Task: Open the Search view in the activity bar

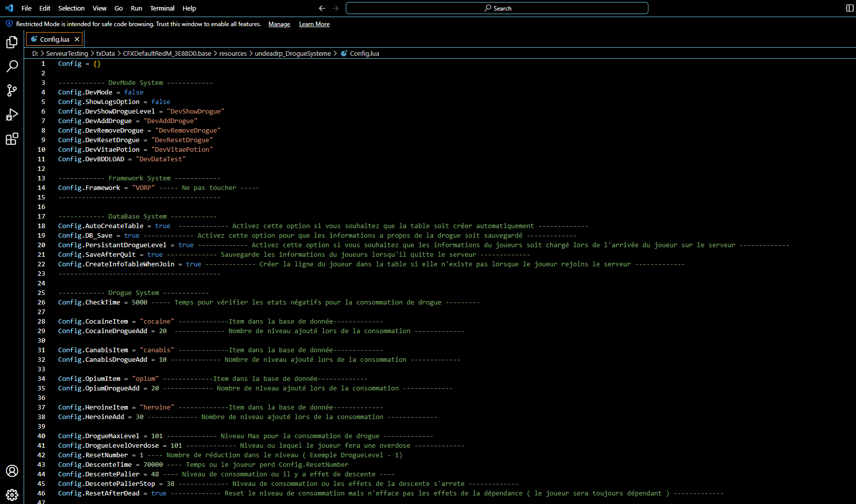Action: pyautogui.click(x=12, y=66)
